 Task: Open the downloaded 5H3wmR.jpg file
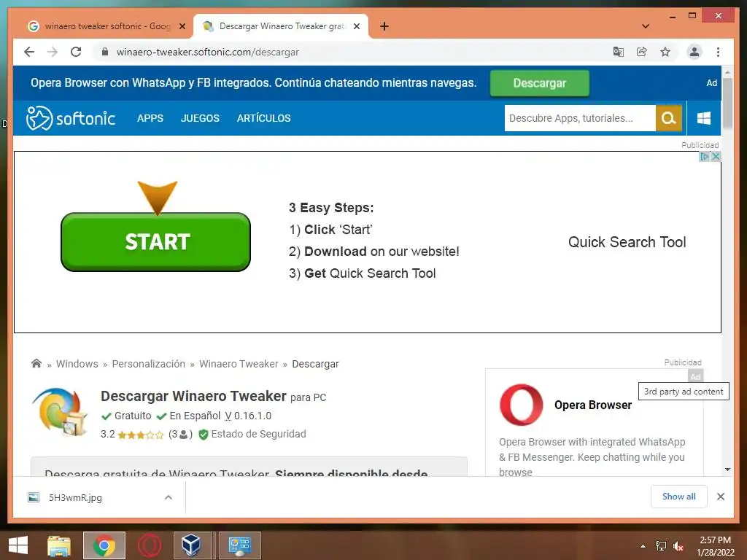(75, 497)
